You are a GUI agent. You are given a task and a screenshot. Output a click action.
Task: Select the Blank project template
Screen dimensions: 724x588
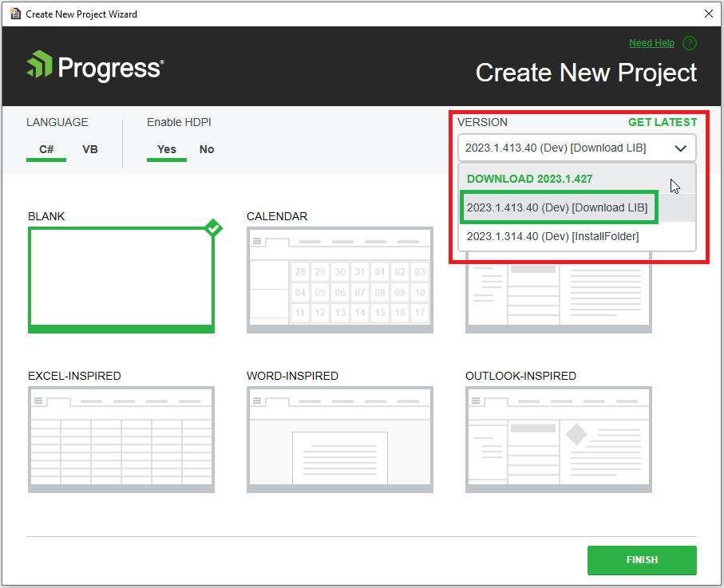click(121, 280)
